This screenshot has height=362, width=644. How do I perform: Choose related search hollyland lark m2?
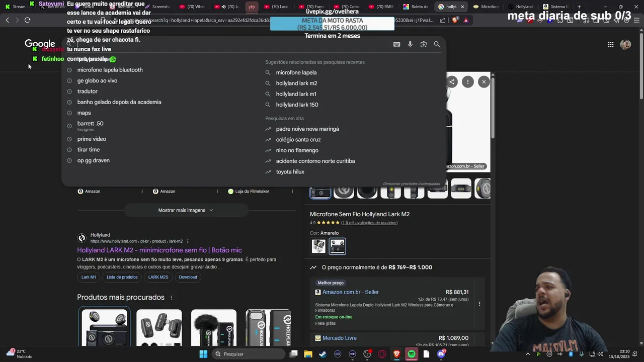click(296, 83)
